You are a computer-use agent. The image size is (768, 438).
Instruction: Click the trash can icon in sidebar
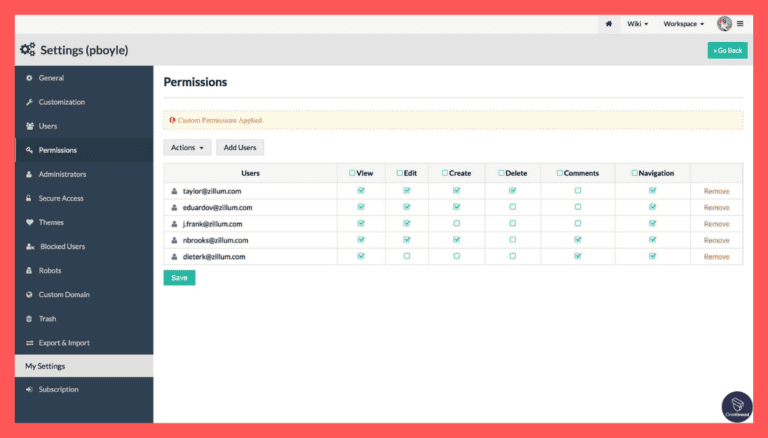(28, 318)
